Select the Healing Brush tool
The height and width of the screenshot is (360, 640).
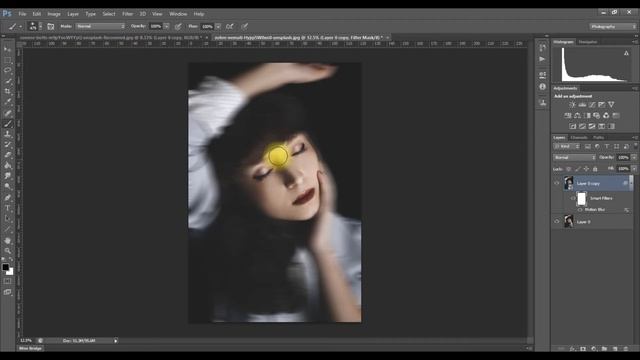point(7,113)
